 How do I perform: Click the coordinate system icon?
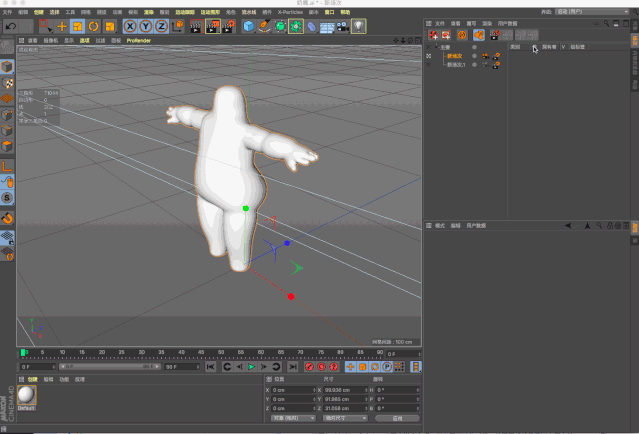click(x=178, y=27)
